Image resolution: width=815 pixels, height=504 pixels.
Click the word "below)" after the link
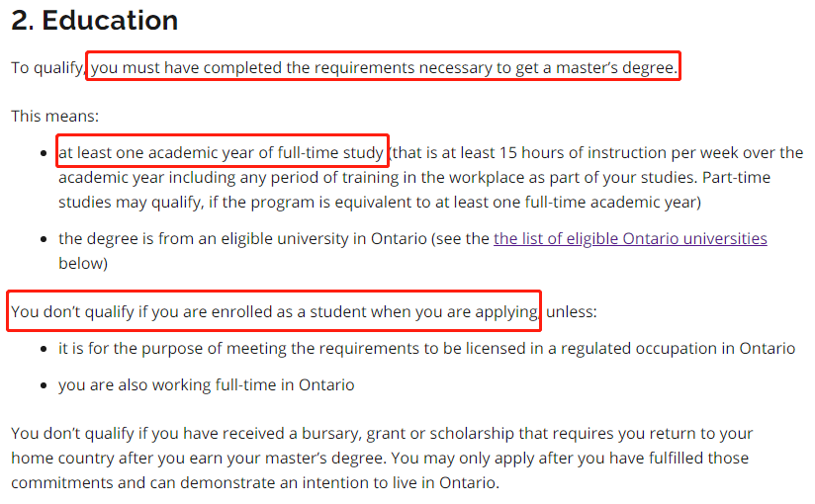[x=82, y=263]
